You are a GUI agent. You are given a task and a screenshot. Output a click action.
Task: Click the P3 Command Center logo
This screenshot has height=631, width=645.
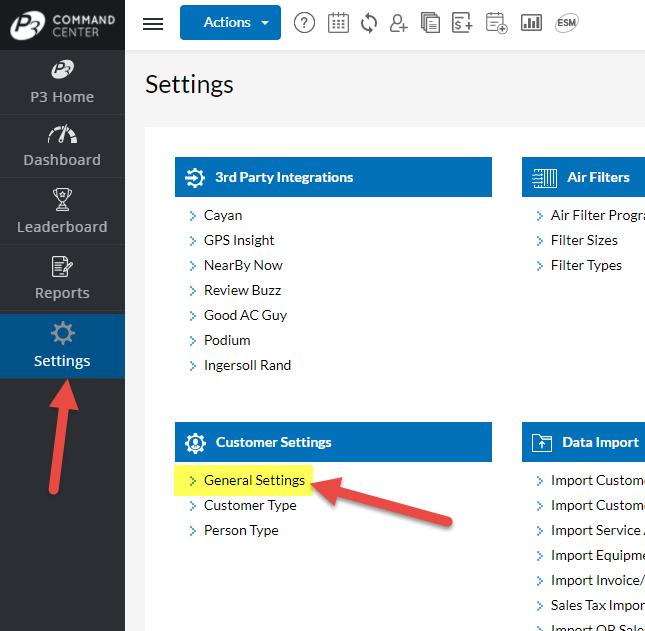point(62,25)
